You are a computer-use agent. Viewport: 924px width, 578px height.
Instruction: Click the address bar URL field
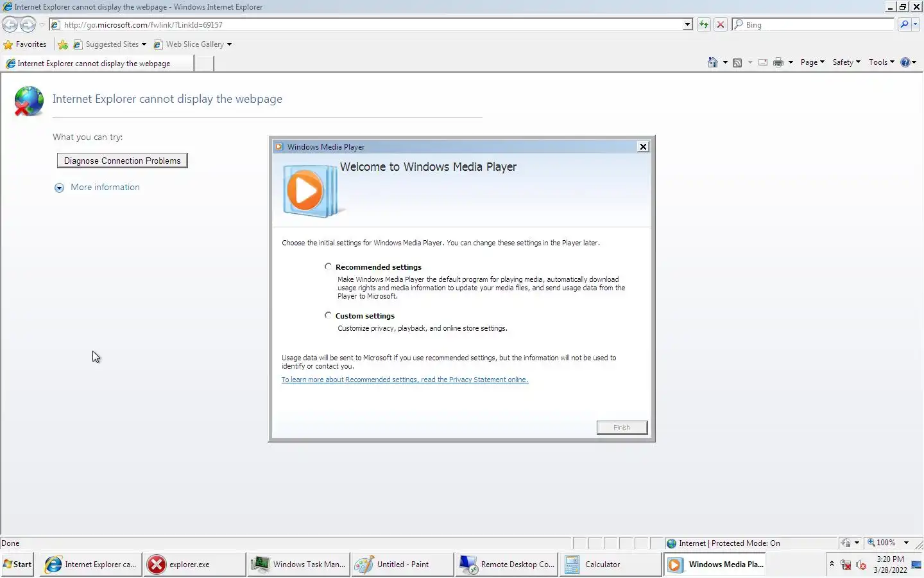point(366,25)
